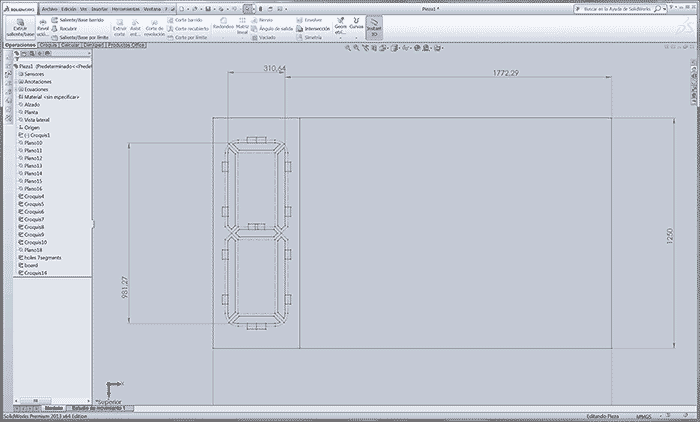
Task: Open Geometría de referencia dropdown arrow
Action: pyautogui.click(x=341, y=38)
